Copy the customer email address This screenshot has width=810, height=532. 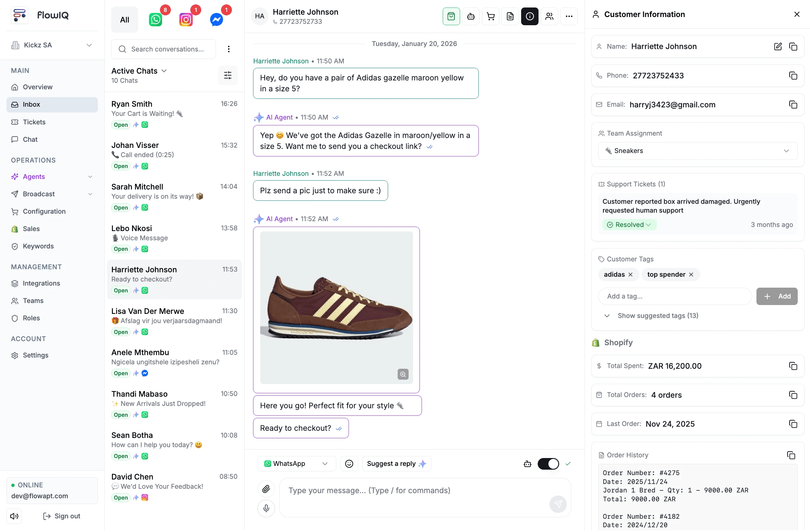pyautogui.click(x=793, y=105)
